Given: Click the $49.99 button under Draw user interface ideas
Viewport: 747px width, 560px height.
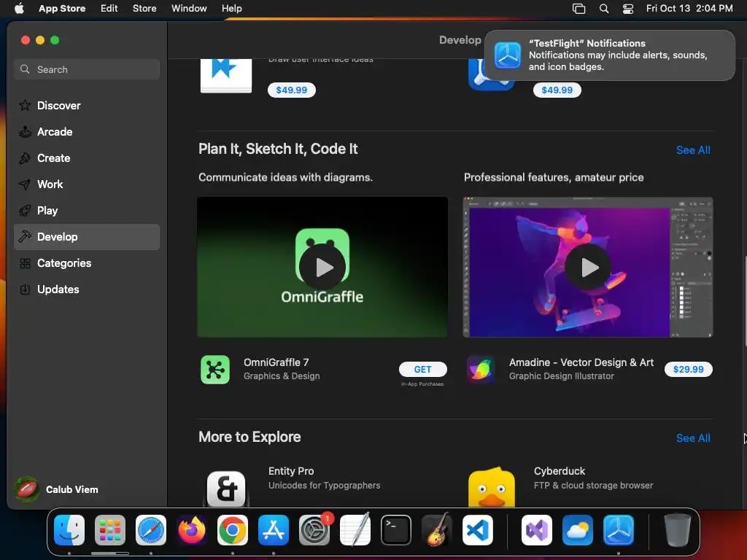Looking at the screenshot, I should pyautogui.click(x=292, y=90).
